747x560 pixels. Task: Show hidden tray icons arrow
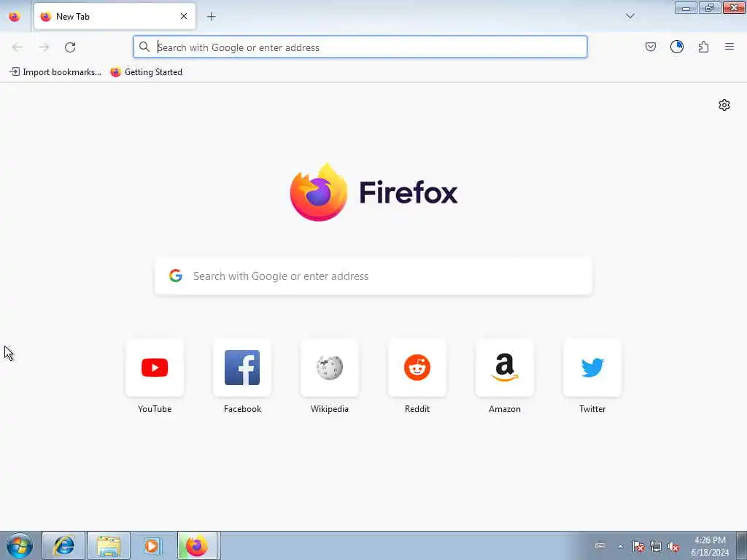620,546
